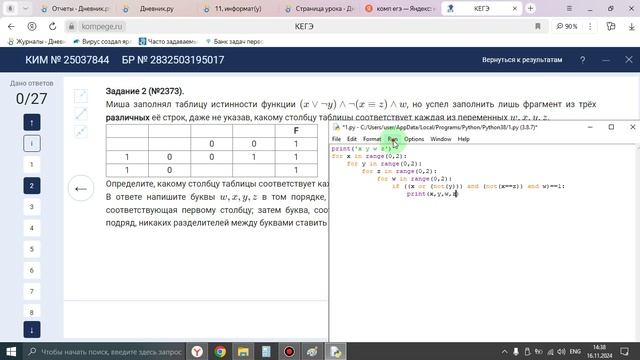Expand the hidden system tray icons
The height and width of the screenshot is (360, 640).
coord(504,351)
